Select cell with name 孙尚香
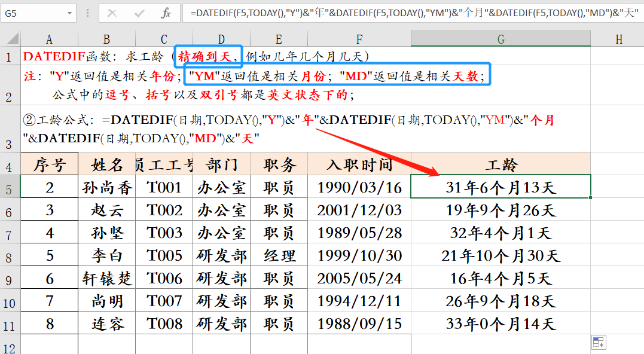Viewport: 644px width, 354px height. tap(107, 187)
